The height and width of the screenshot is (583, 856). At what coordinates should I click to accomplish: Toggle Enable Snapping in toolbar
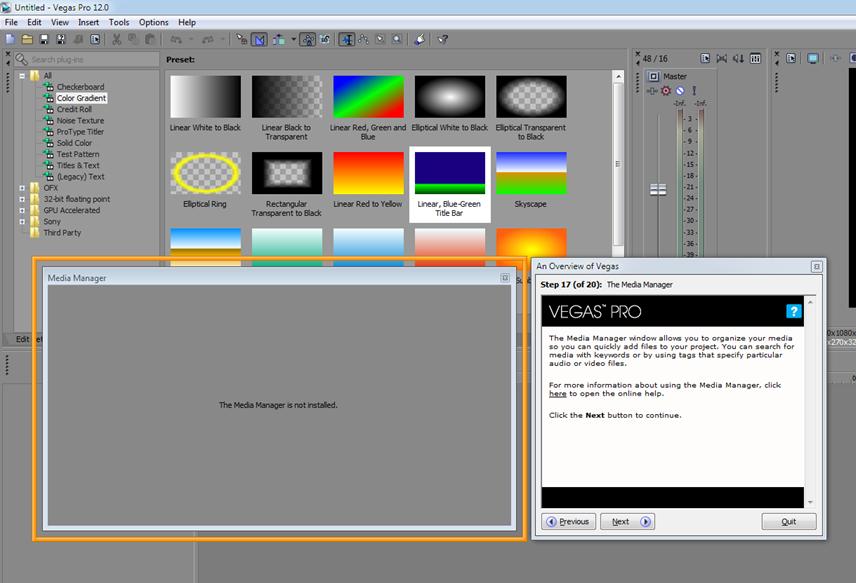coord(242,39)
